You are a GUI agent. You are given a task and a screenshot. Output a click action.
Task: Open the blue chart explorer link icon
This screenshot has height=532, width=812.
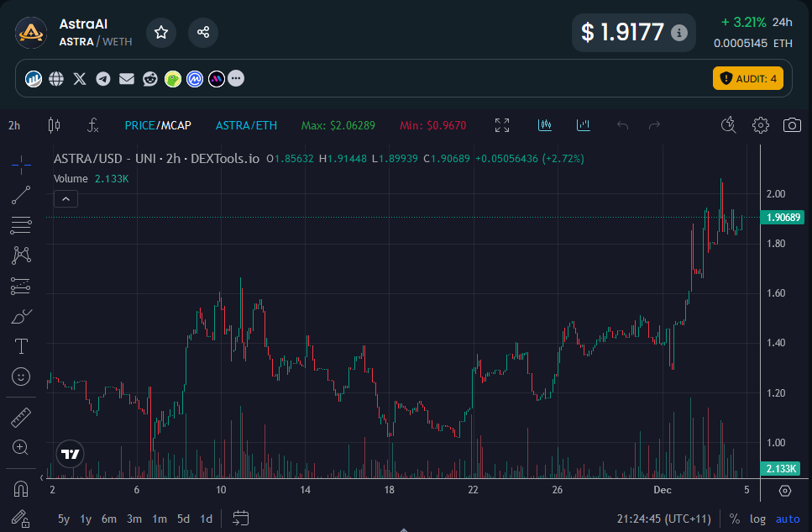click(34, 79)
